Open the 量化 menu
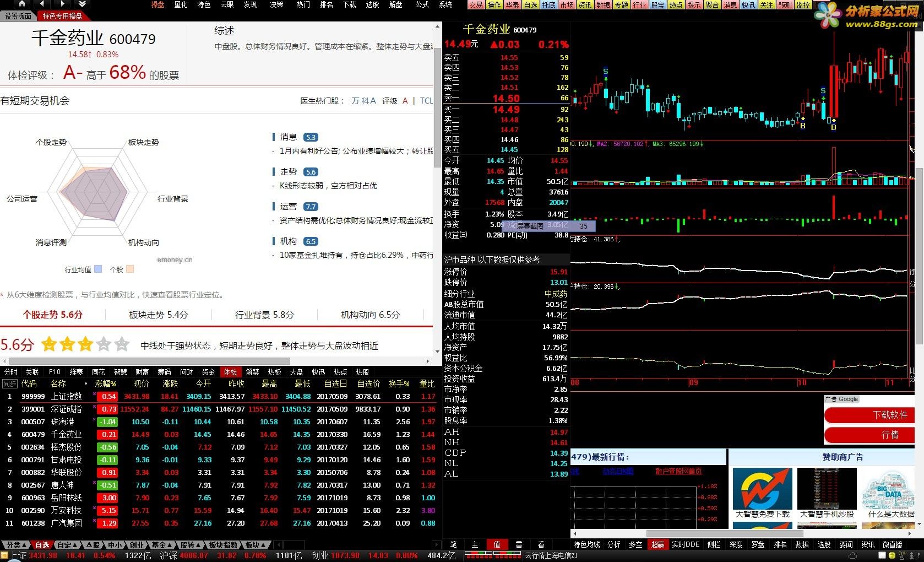 (181, 4)
